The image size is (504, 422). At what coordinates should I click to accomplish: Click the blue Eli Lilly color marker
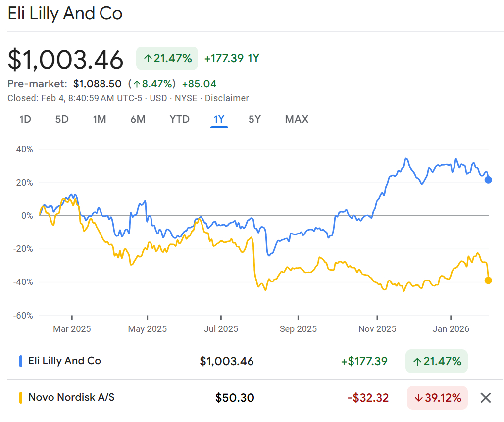(21, 361)
